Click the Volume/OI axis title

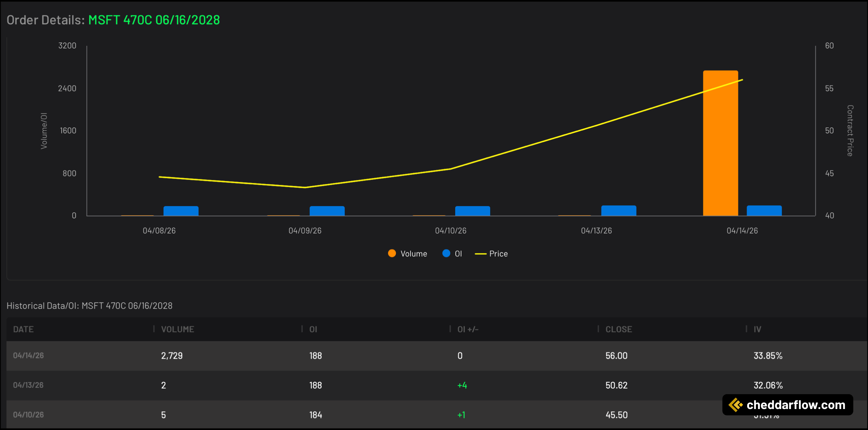[44, 131]
